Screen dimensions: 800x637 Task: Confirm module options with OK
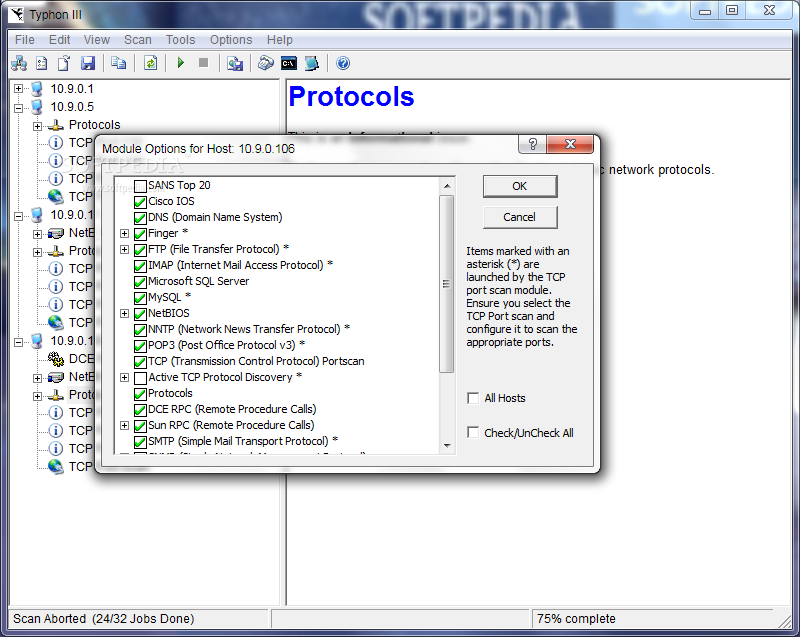[520, 186]
